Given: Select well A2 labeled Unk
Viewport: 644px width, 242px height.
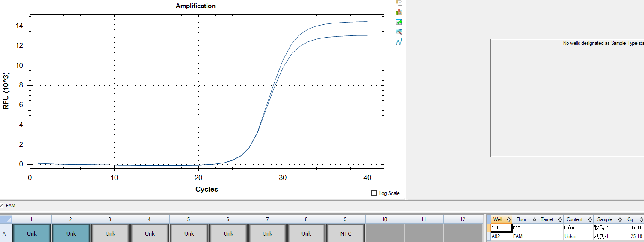Looking at the screenshot, I should [x=71, y=233].
